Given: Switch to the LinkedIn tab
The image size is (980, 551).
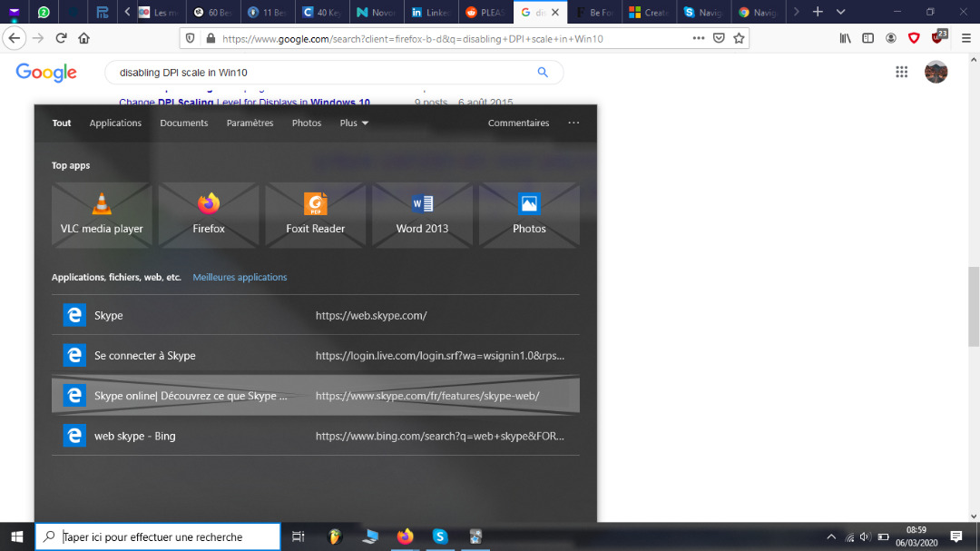Looking at the screenshot, I should coord(431,12).
